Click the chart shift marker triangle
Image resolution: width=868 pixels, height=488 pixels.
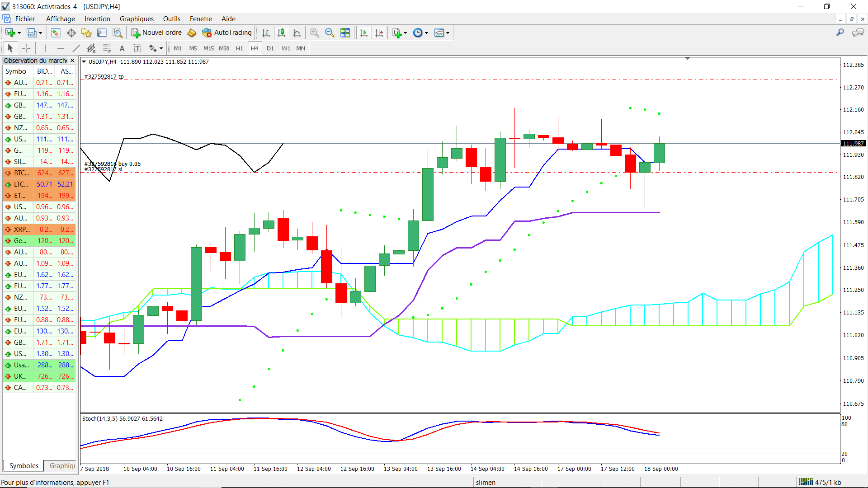tap(687, 59)
